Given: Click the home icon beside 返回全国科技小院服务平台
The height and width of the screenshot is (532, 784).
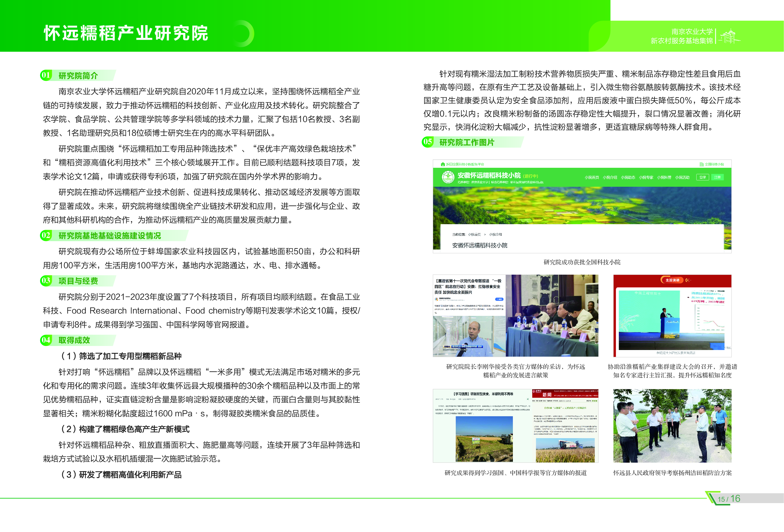Looking at the screenshot, I should tap(443, 164).
